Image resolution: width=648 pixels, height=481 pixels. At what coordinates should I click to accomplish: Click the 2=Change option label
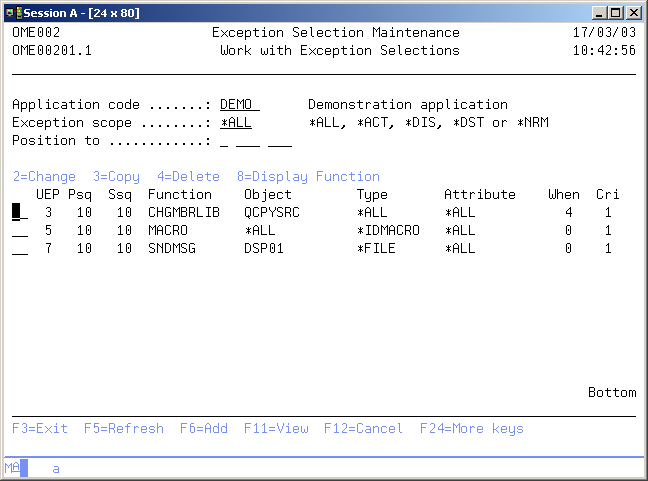[x=44, y=177]
